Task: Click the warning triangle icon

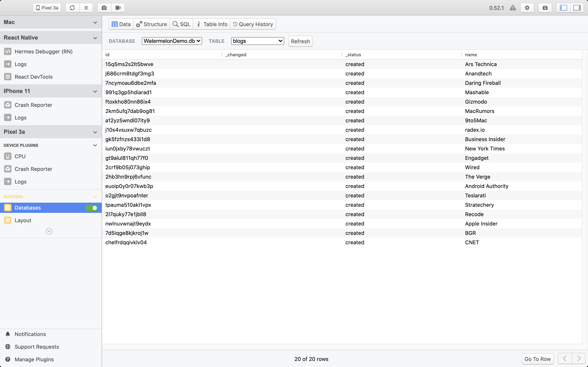Action: pyautogui.click(x=513, y=8)
